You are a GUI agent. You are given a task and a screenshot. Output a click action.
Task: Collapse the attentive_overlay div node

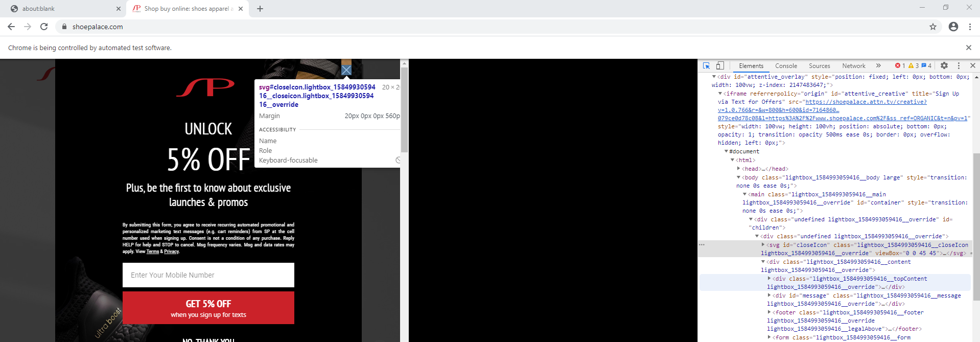pos(714,77)
